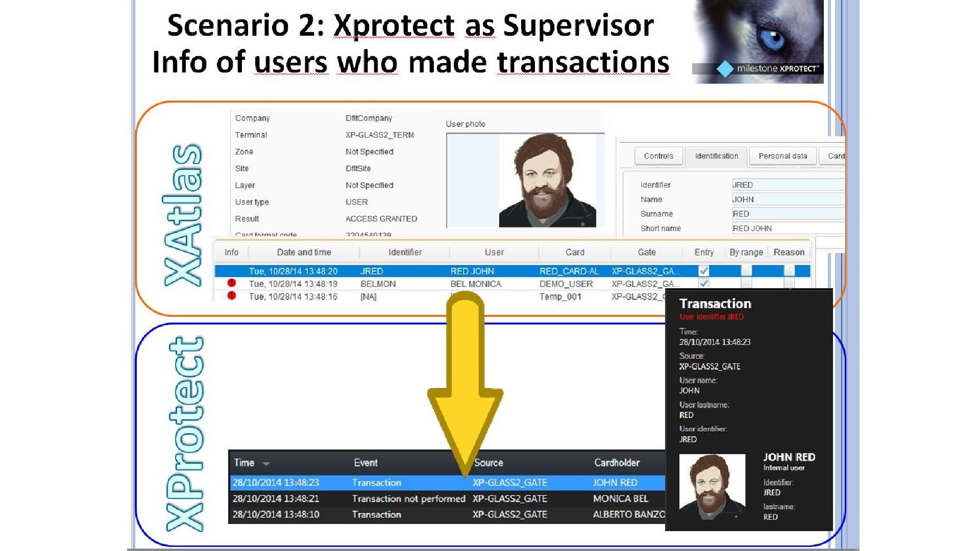Sort by the Date and time column header
Screen dimensions: 980x551
click(304, 252)
